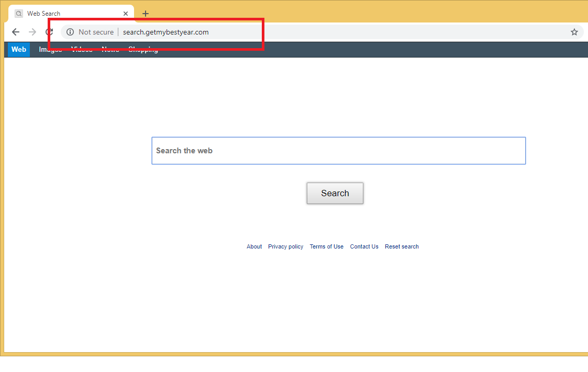Open a new browser tab
The height and width of the screenshot is (372, 588).
point(146,14)
